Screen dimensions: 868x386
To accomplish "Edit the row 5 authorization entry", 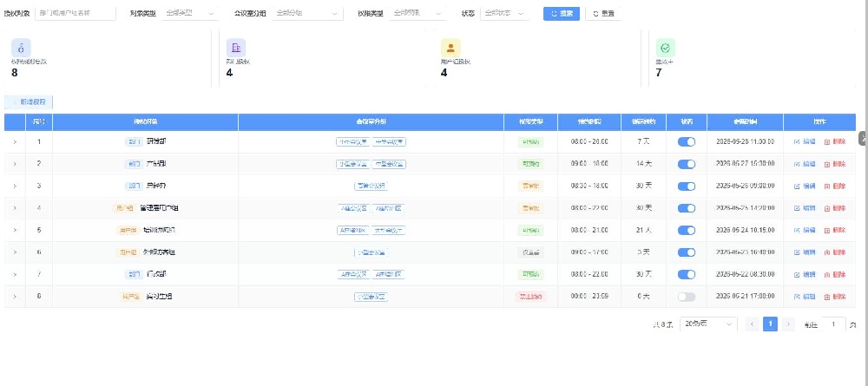I will point(805,230).
